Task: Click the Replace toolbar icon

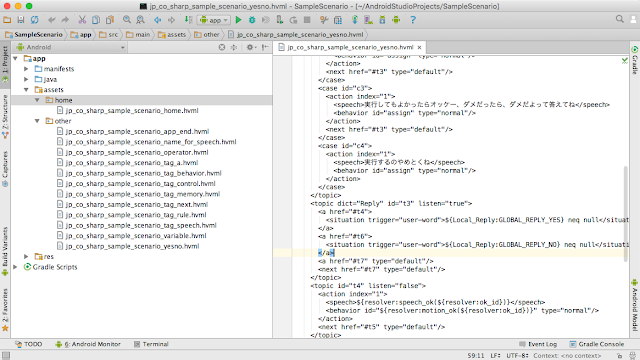Action: (x=140, y=20)
